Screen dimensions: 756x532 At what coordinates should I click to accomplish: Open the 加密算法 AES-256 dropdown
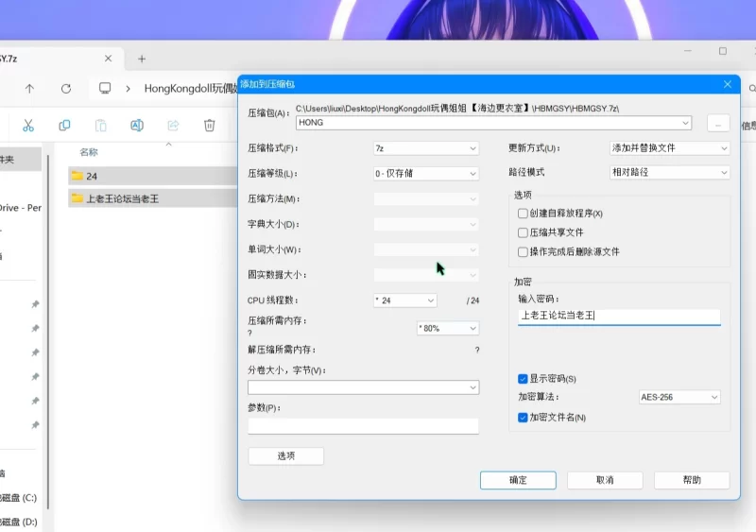(x=679, y=397)
